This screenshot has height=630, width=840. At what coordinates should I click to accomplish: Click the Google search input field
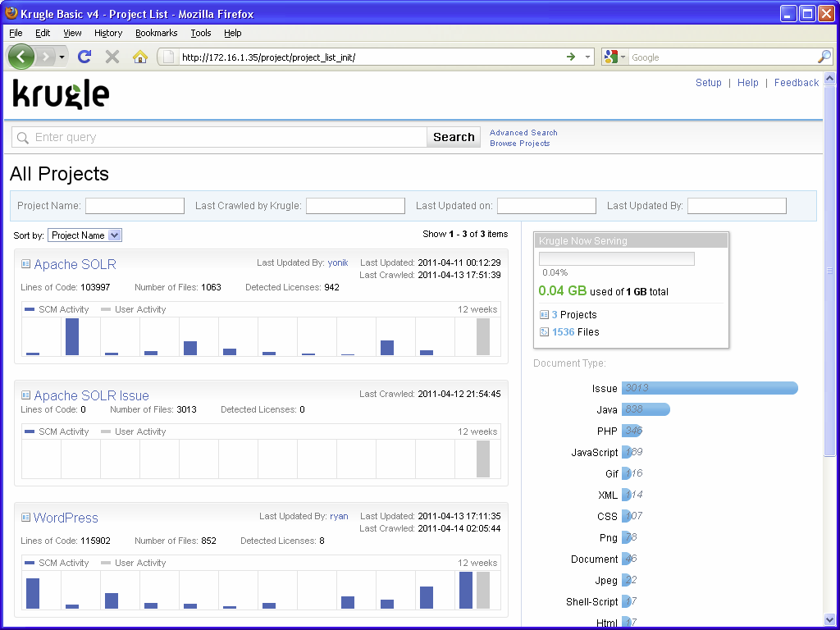click(724, 57)
